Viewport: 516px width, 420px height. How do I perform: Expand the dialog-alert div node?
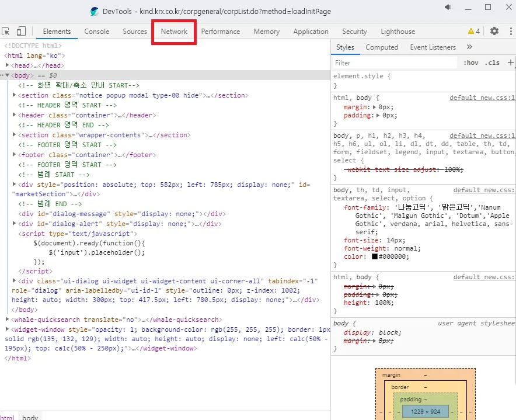[x=14, y=223]
